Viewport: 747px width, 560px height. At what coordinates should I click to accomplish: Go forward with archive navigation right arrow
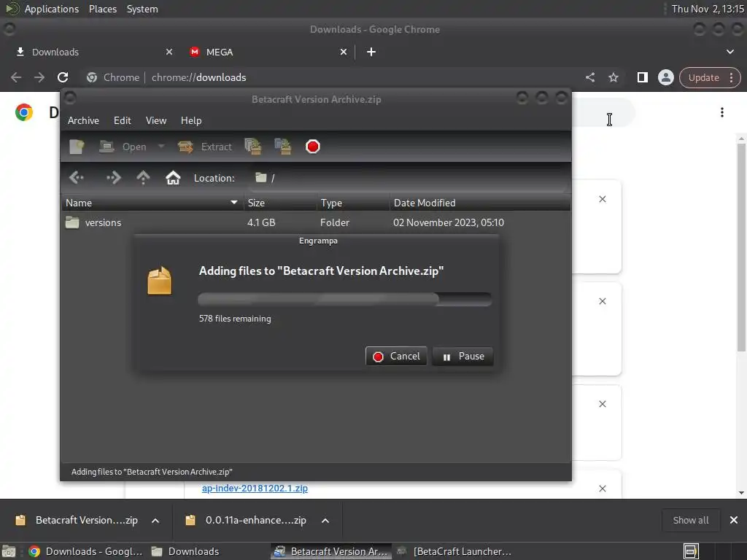[x=113, y=178]
